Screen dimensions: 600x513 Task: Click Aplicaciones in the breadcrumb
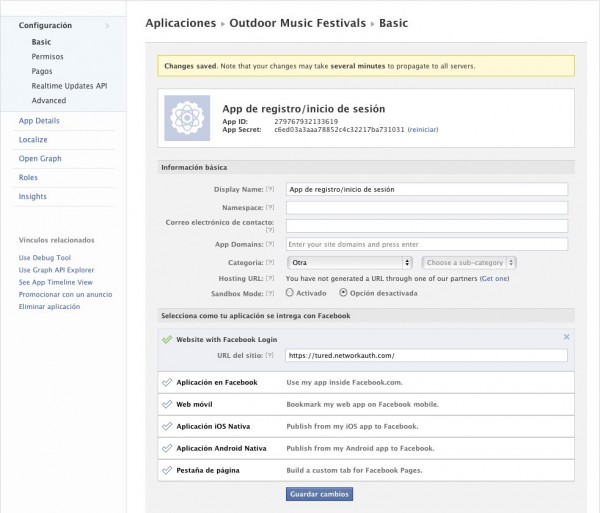(181, 23)
